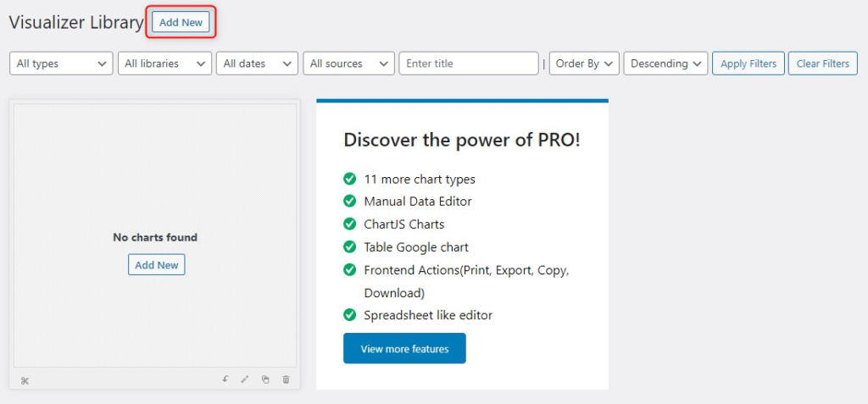Open the All dates dropdown
Image resolution: width=868 pixels, height=404 pixels.
257,64
